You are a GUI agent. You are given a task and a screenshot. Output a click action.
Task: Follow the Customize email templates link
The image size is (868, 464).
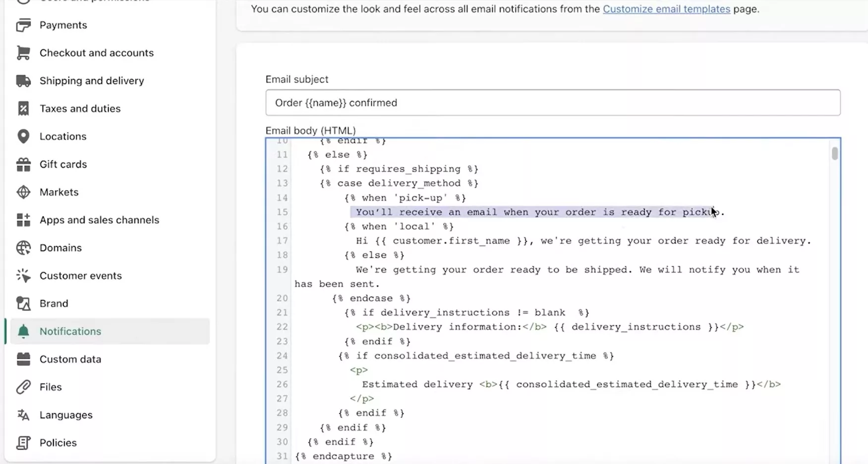pos(666,9)
